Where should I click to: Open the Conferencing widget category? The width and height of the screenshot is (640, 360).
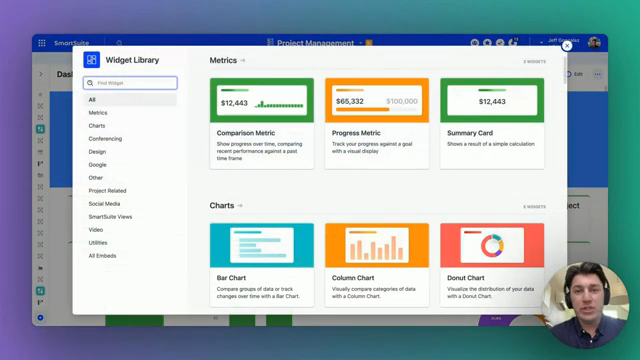tap(105, 139)
